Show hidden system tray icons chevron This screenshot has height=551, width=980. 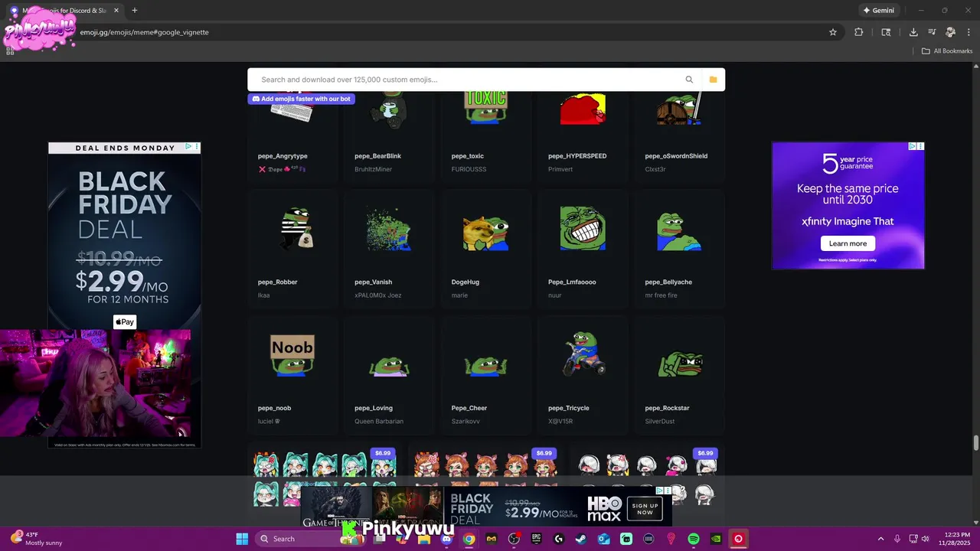pyautogui.click(x=882, y=539)
